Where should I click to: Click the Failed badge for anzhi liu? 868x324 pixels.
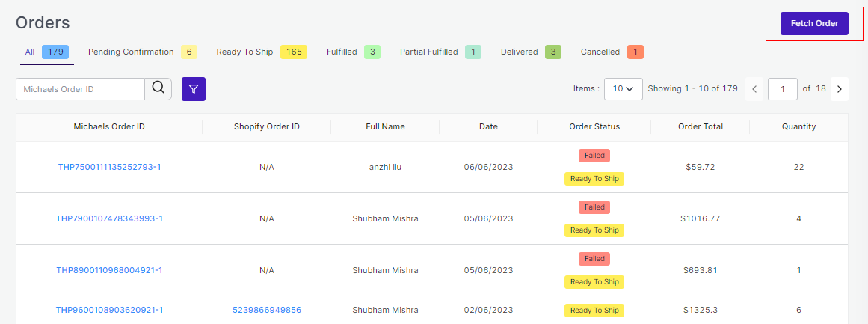594,156
